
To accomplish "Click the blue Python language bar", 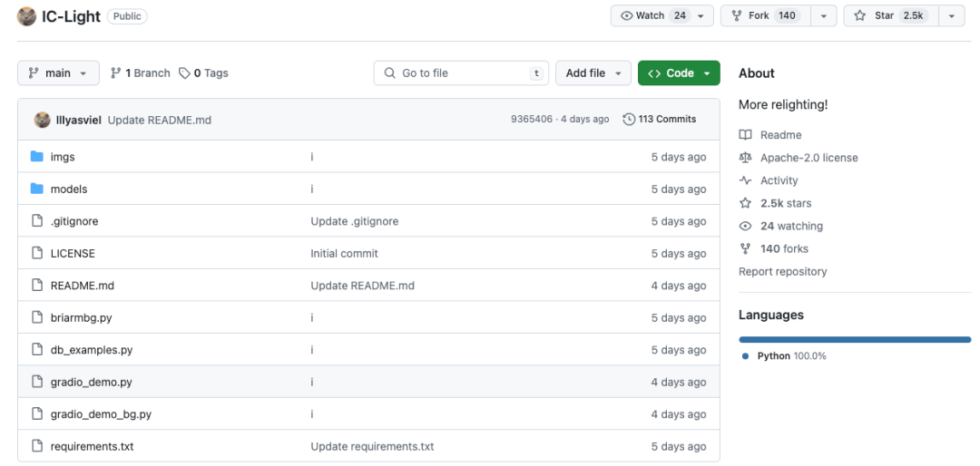I will pos(855,339).
